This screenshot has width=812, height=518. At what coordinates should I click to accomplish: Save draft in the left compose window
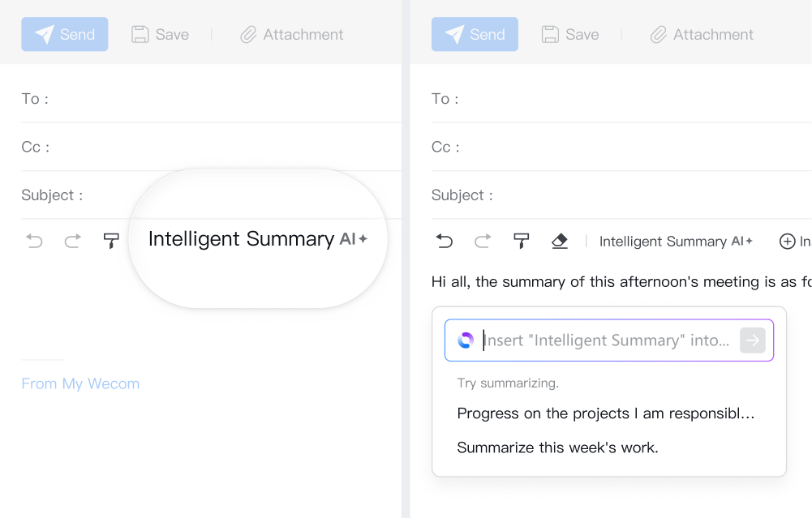(161, 34)
